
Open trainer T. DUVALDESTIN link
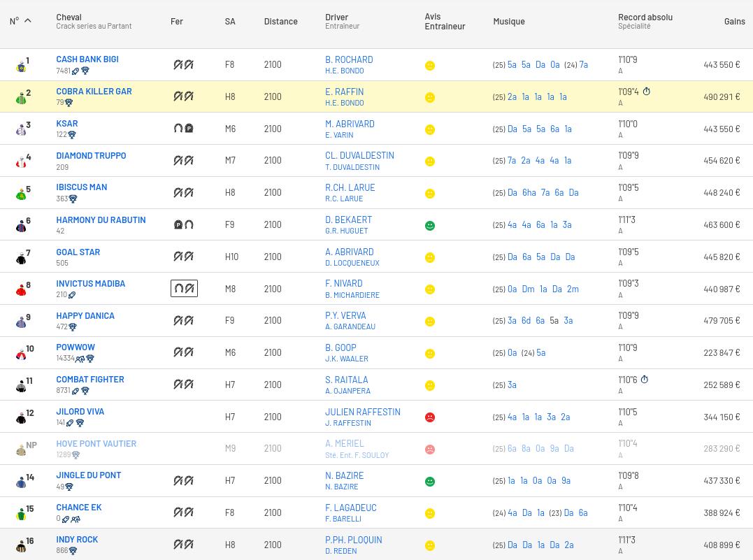[x=352, y=167]
